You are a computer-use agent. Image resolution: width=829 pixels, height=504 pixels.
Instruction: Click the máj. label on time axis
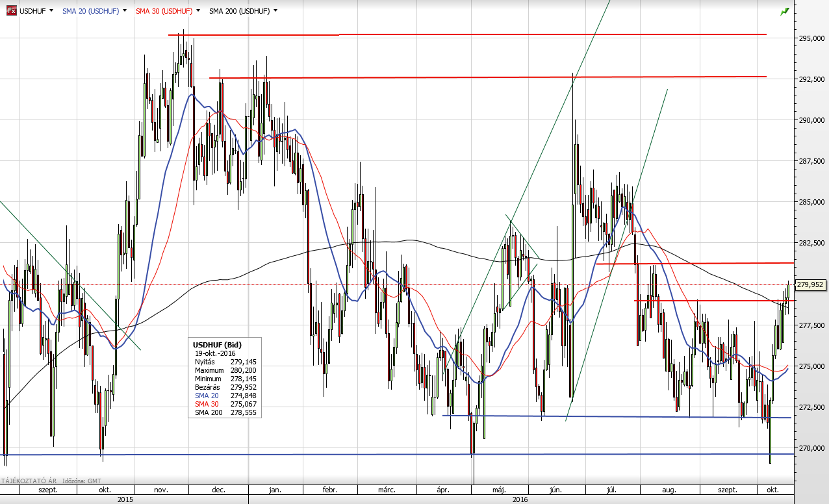pyautogui.click(x=499, y=489)
